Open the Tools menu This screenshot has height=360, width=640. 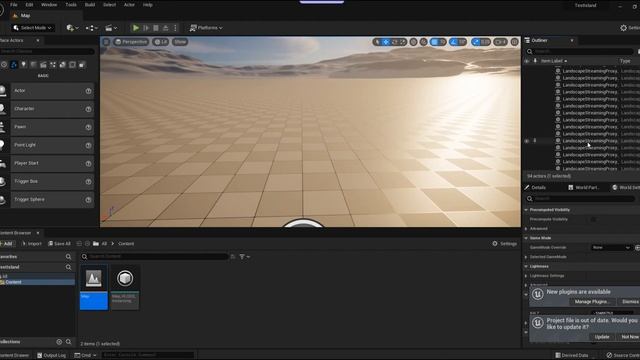(x=71, y=5)
